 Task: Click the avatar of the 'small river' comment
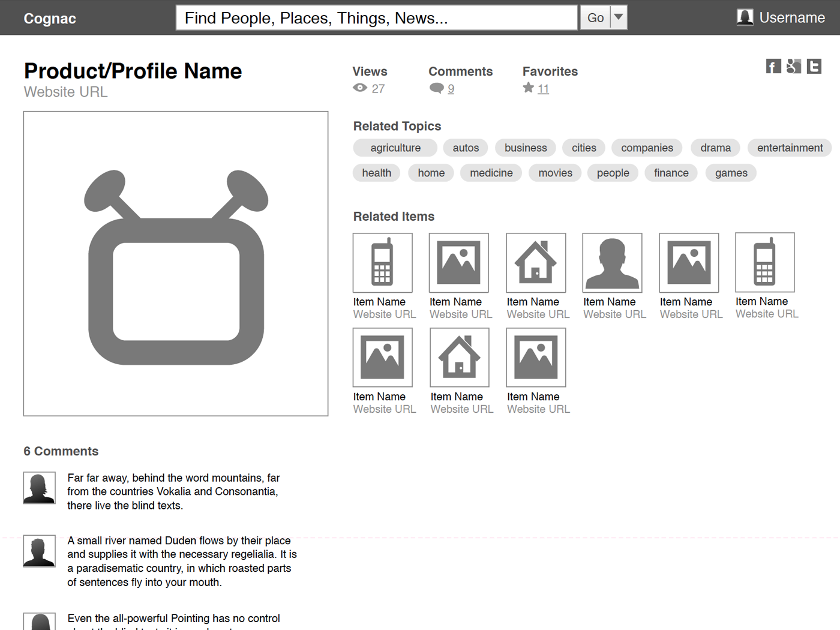[40, 551]
